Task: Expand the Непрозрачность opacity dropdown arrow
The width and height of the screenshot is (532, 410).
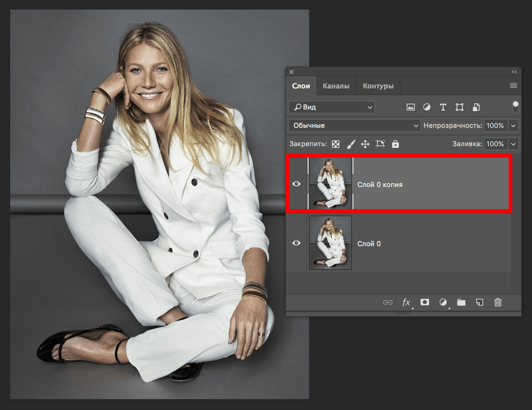Action: [x=513, y=125]
